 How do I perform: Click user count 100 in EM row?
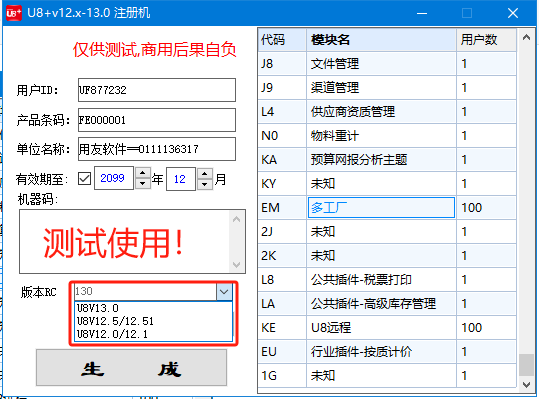click(486, 208)
